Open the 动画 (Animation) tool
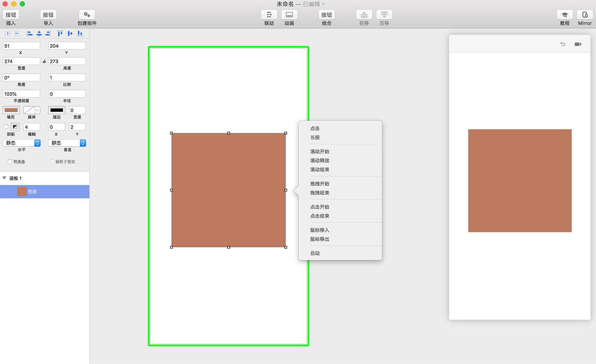This screenshot has width=596, height=364. click(289, 15)
